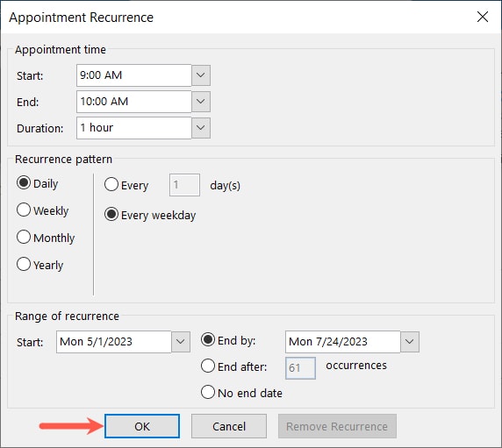Click the 61 occurrences number field

(x=300, y=368)
